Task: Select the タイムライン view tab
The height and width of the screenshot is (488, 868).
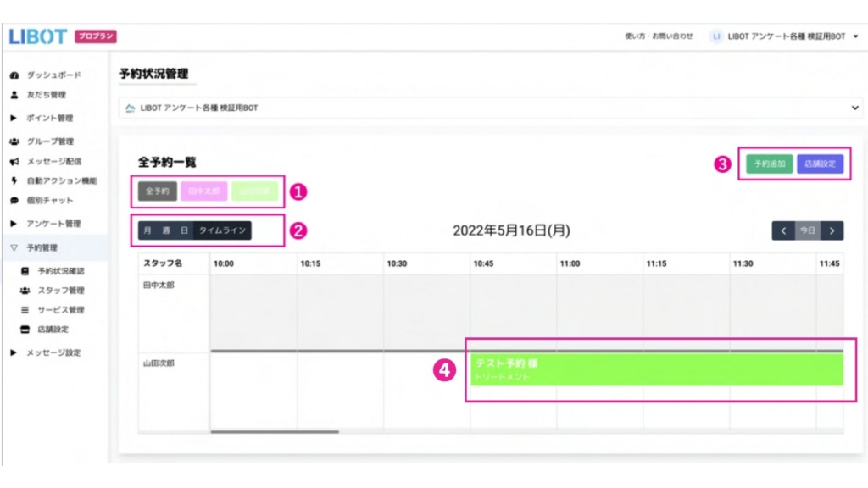Action: coord(222,230)
